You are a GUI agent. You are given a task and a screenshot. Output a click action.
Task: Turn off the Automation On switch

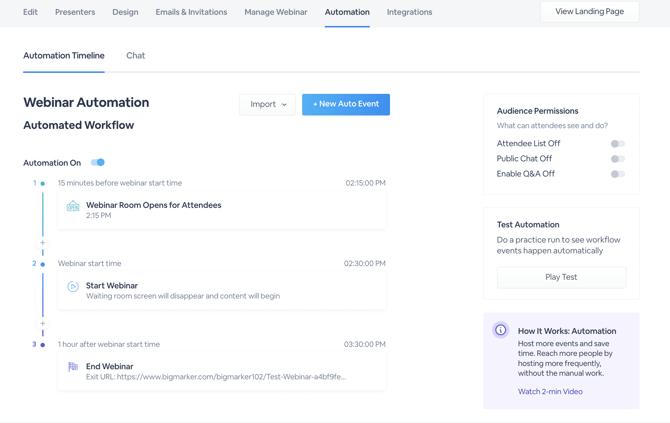pos(98,162)
